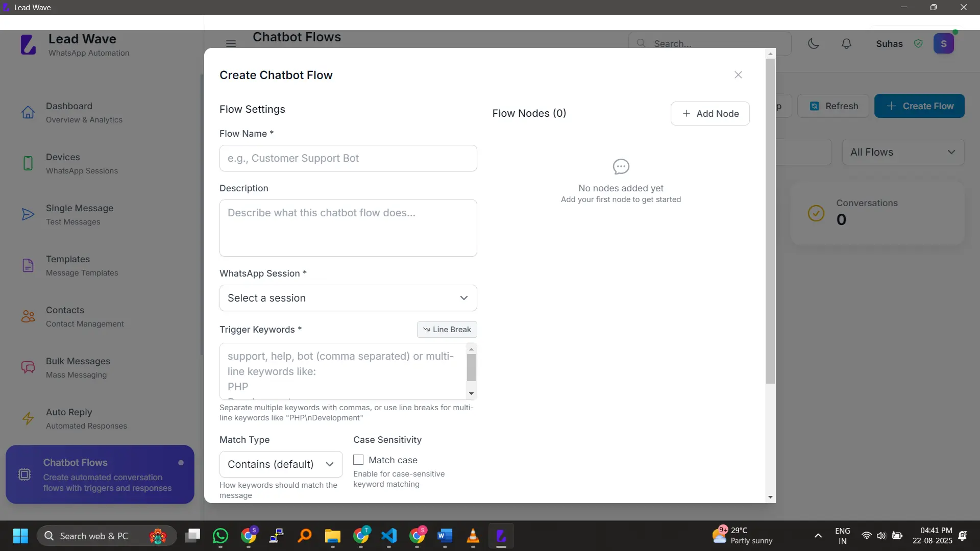Image resolution: width=980 pixels, height=551 pixels.
Task: Enable the Match case checkbox
Action: [x=358, y=460]
